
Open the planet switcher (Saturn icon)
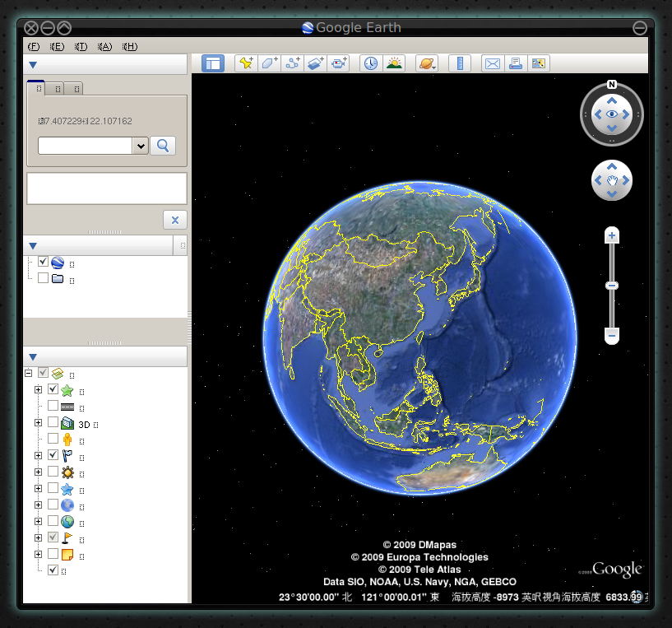coord(427,63)
